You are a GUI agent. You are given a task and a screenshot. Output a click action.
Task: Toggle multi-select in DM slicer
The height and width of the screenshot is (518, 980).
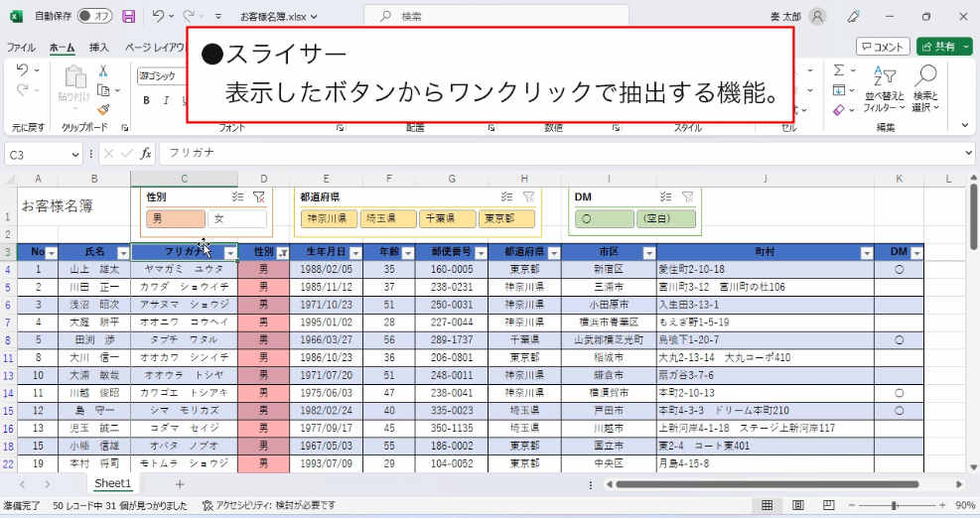666,196
